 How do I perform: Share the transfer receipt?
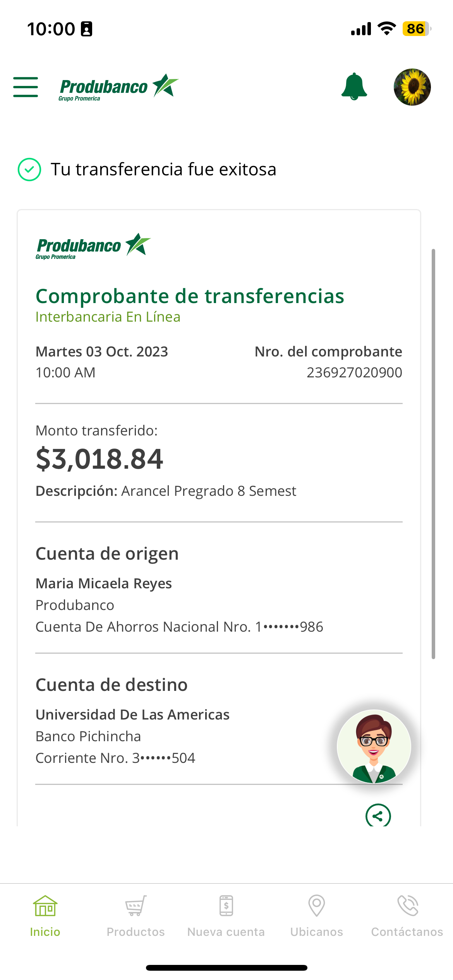pyautogui.click(x=378, y=816)
